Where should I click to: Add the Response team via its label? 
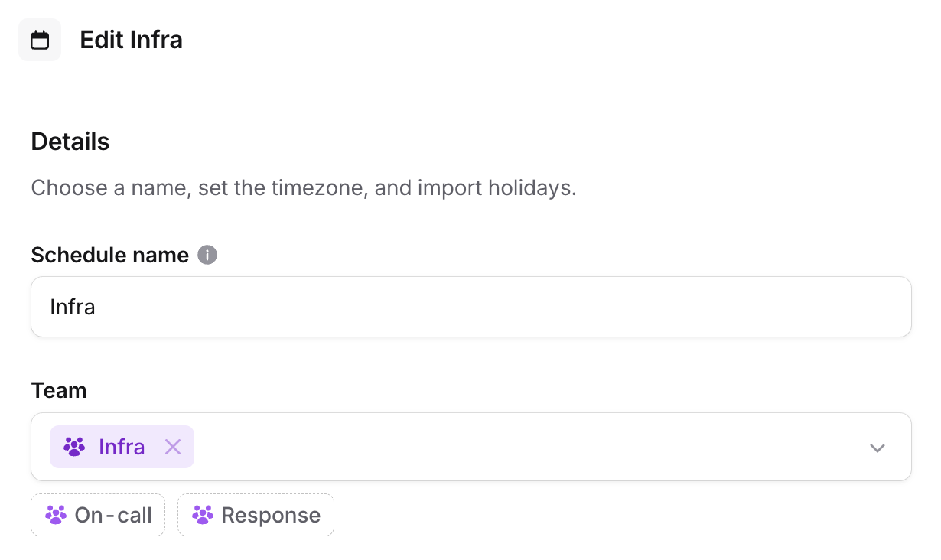point(271,515)
